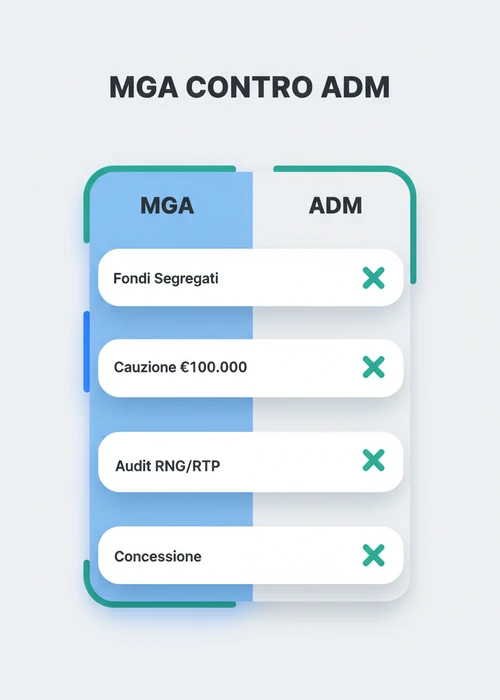Click the X icon in Concessione row

(x=374, y=555)
